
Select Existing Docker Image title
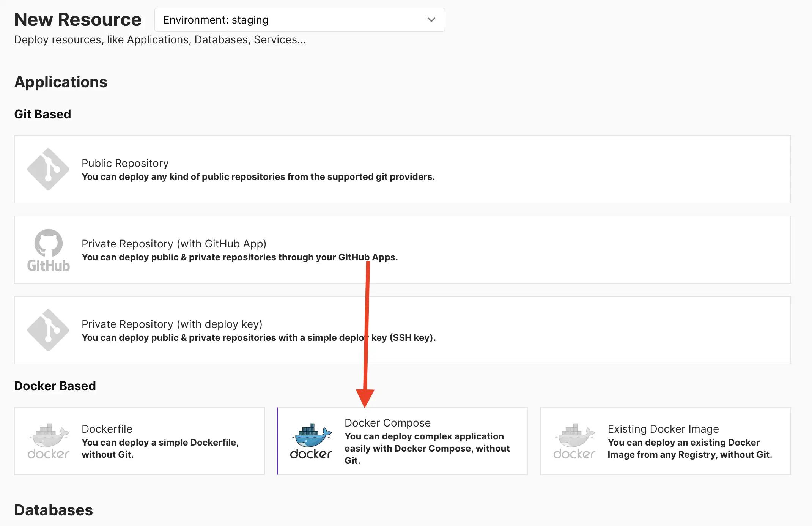pos(663,429)
